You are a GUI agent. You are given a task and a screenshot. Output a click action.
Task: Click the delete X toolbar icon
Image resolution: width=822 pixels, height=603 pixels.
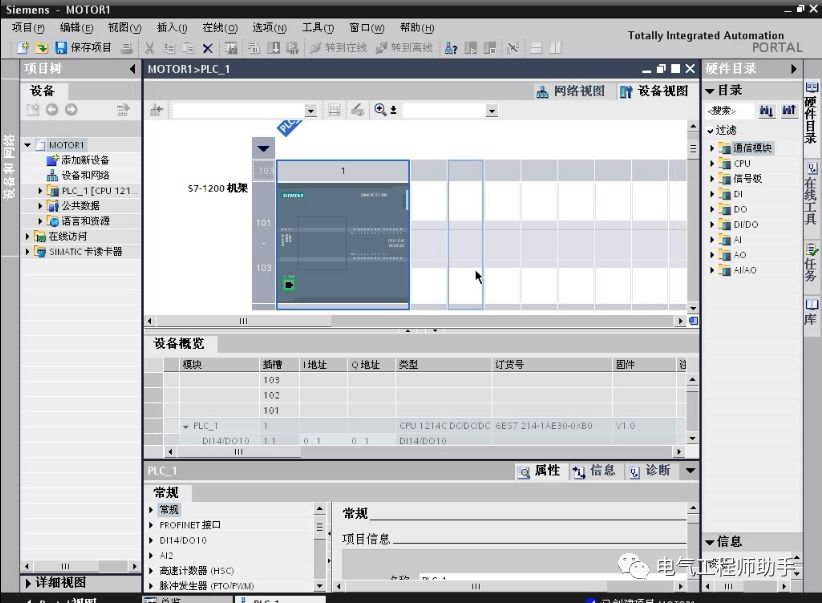click(208, 48)
